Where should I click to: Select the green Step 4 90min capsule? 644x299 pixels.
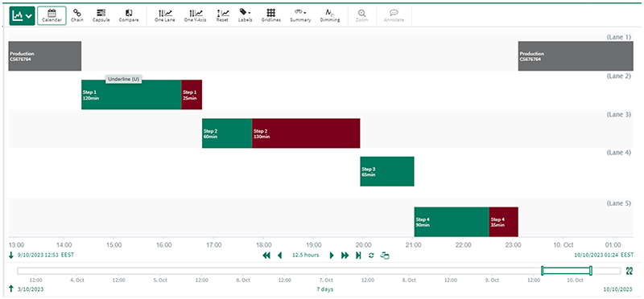pyautogui.click(x=452, y=222)
